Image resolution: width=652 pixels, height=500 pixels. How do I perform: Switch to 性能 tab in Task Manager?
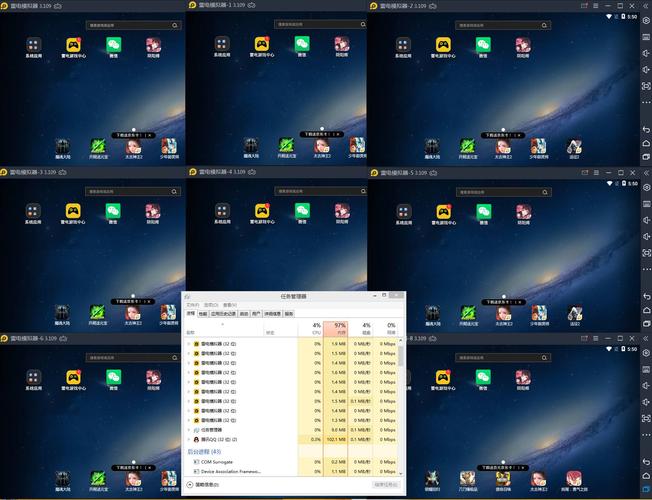click(203, 314)
